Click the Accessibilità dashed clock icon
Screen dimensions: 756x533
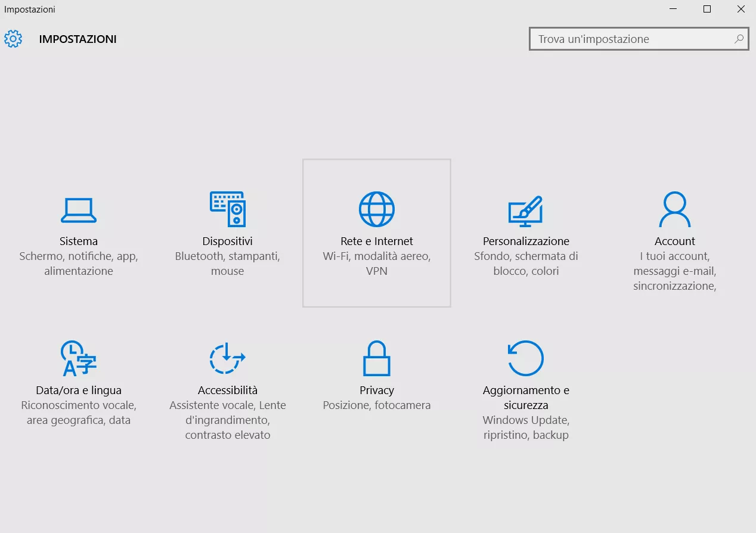pyautogui.click(x=227, y=358)
